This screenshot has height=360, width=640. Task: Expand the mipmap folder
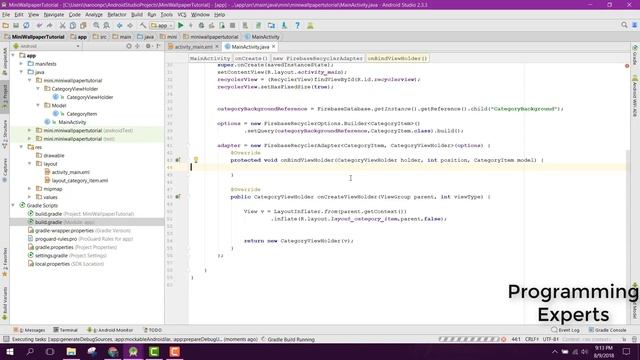coord(30,189)
